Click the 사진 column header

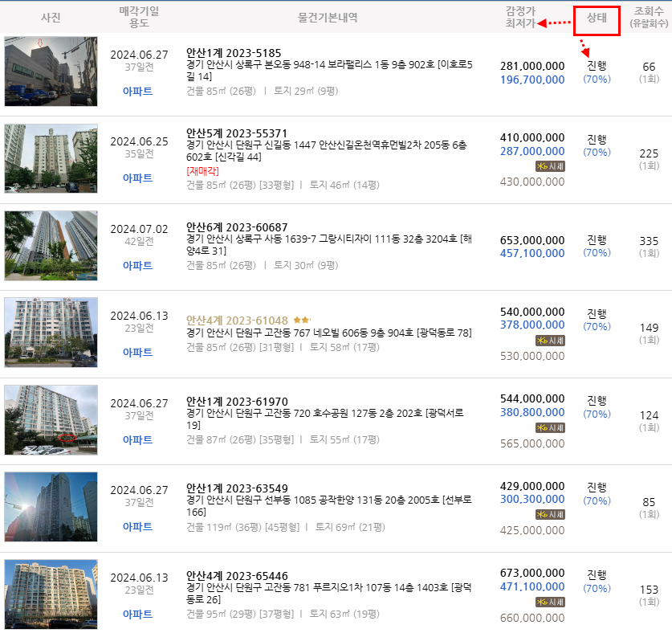[x=51, y=18]
